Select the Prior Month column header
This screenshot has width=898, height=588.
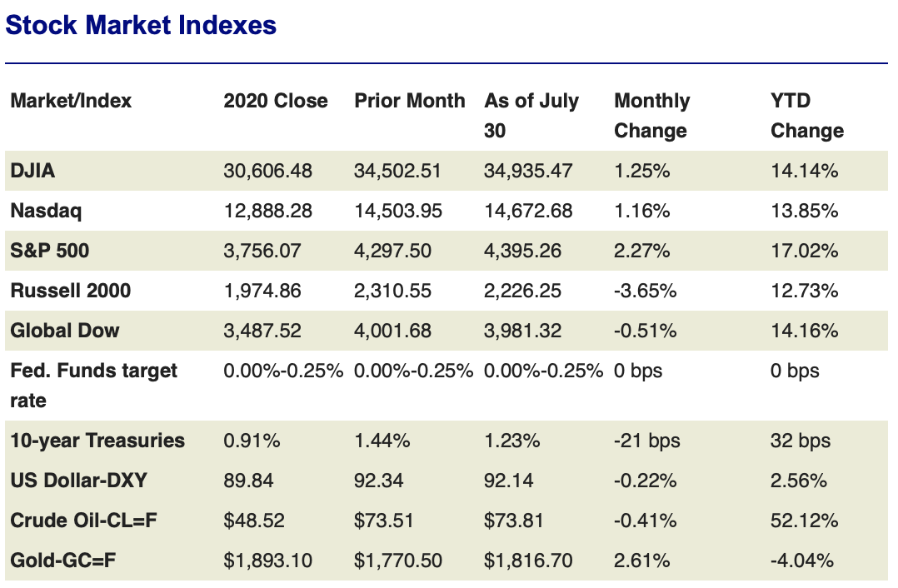click(x=410, y=101)
